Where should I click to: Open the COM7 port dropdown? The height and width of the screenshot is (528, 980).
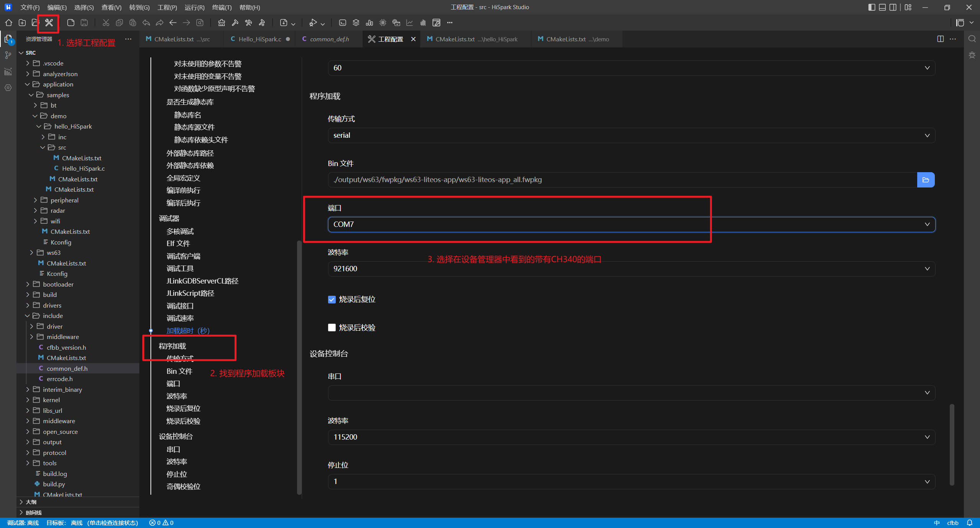(631, 225)
